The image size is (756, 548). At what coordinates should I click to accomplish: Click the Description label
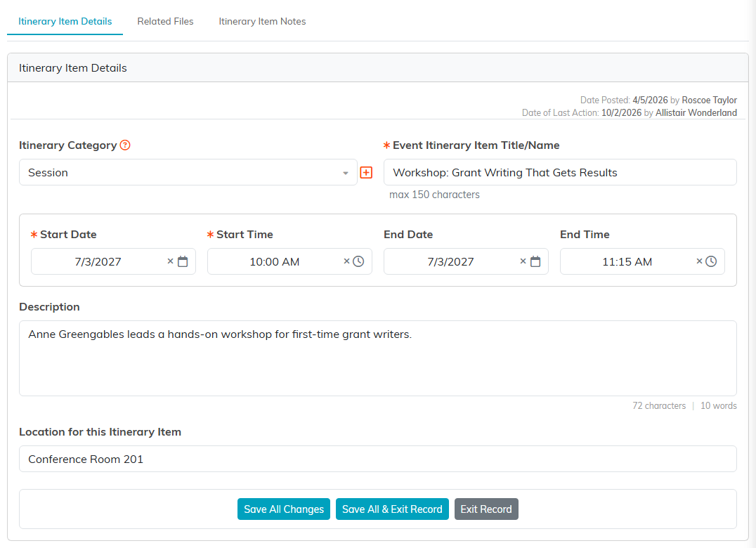pyautogui.click(x=49, y=307)
